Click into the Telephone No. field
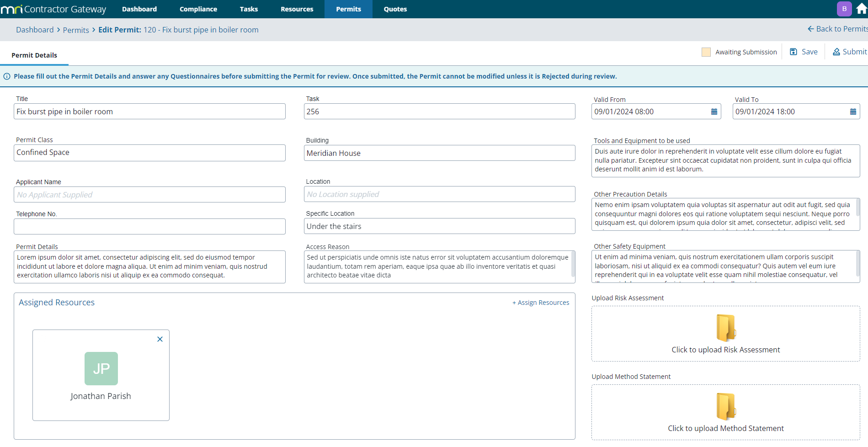The width and height of the screenshot is (868, 447). [x=149, y=227]
